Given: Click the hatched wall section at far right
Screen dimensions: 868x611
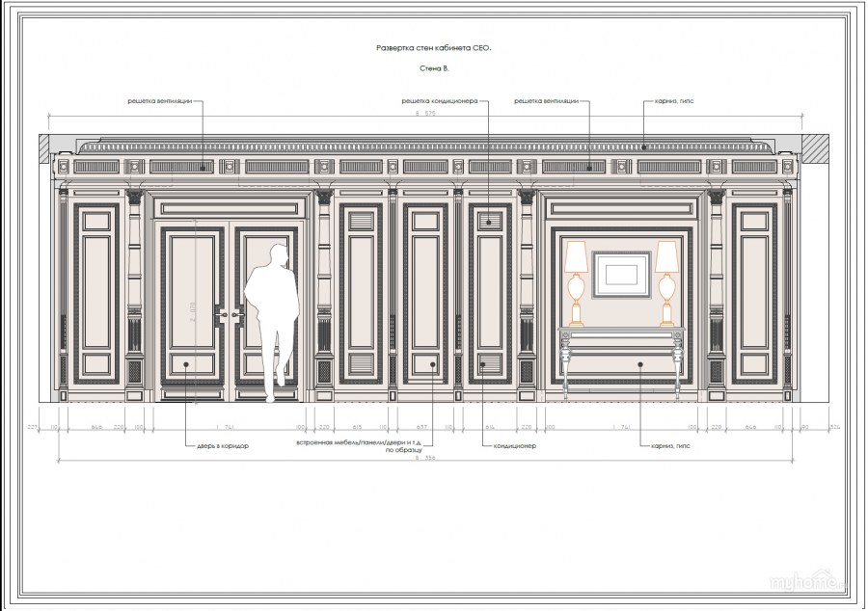Looking at the screenshot, I should tap(815, 146).
